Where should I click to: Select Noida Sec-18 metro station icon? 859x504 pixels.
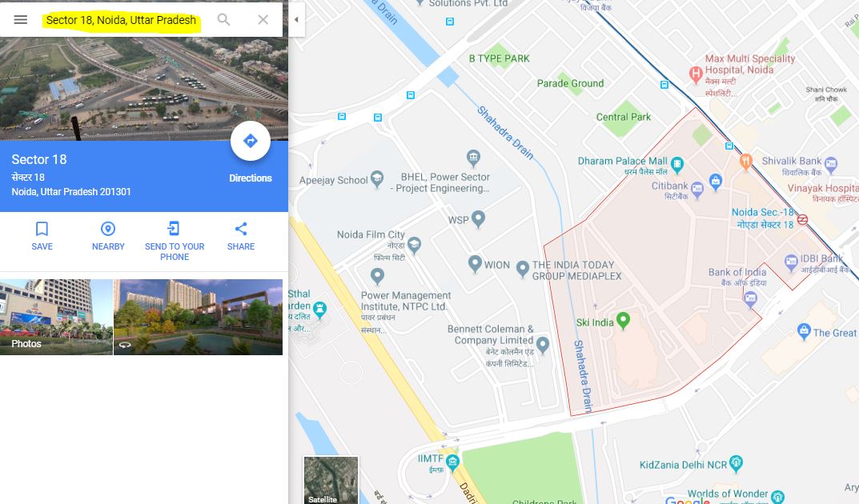(803, 220)
